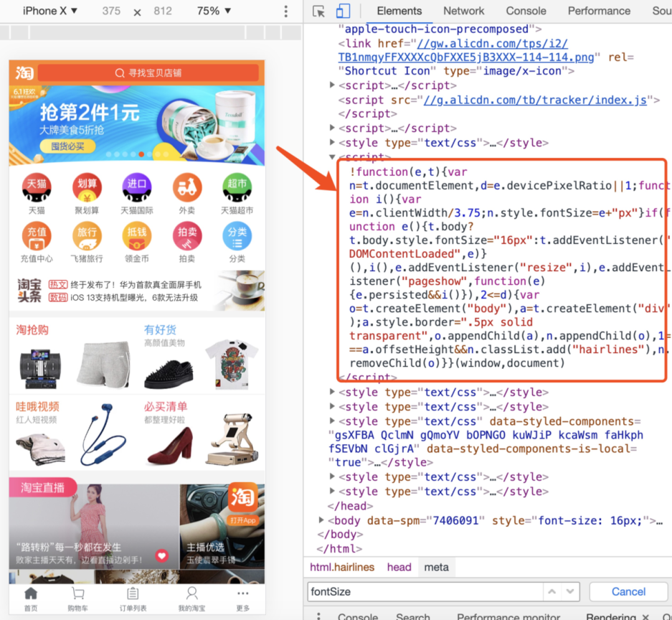Expand the style element right below the closing script tag
This screenshot has height=620, width=672.
[332, 392]
